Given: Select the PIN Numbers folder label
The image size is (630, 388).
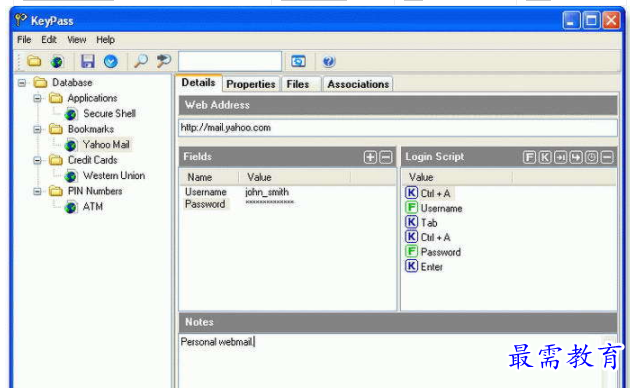Looking at the screenshot, I should 95,191.
